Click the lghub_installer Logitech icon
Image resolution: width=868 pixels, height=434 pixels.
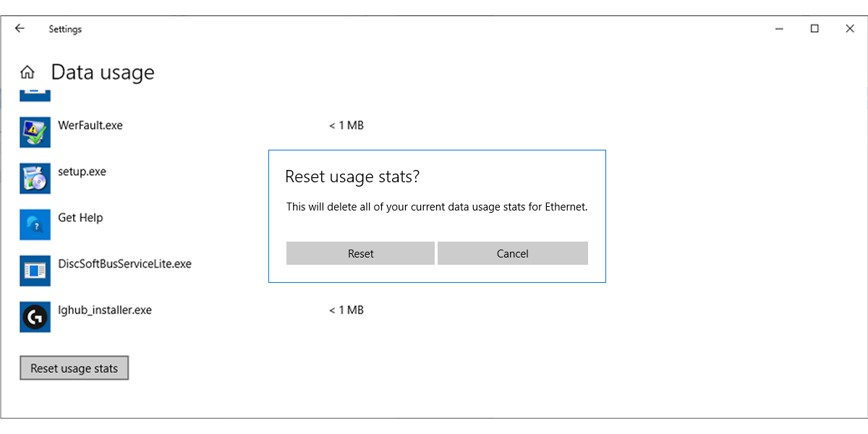(35, 317)
